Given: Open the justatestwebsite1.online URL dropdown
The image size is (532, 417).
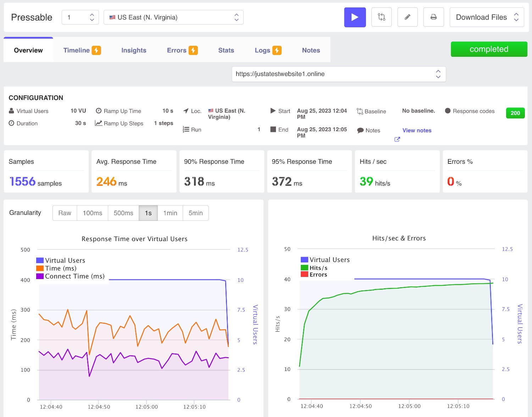Looking at the screenshot, I should tap(339, 74).
